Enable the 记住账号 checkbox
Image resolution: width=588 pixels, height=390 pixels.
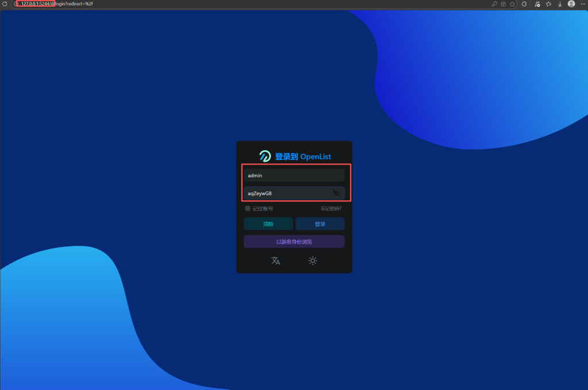248,209
